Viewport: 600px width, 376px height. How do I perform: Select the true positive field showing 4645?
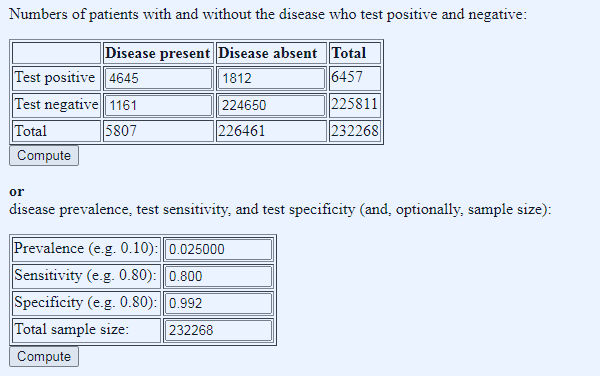(x=158, y=78)
